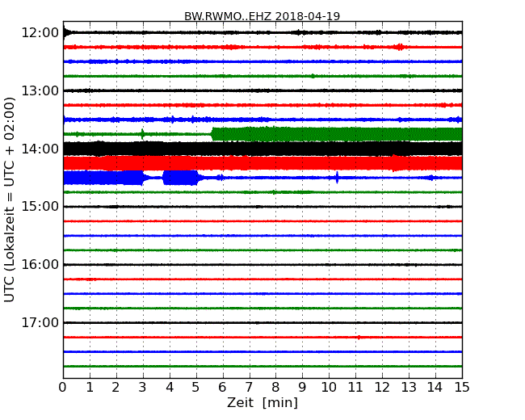Click the x-axis tick 1
The width and height of the screenshot is (525, 420).
[90, 388]
